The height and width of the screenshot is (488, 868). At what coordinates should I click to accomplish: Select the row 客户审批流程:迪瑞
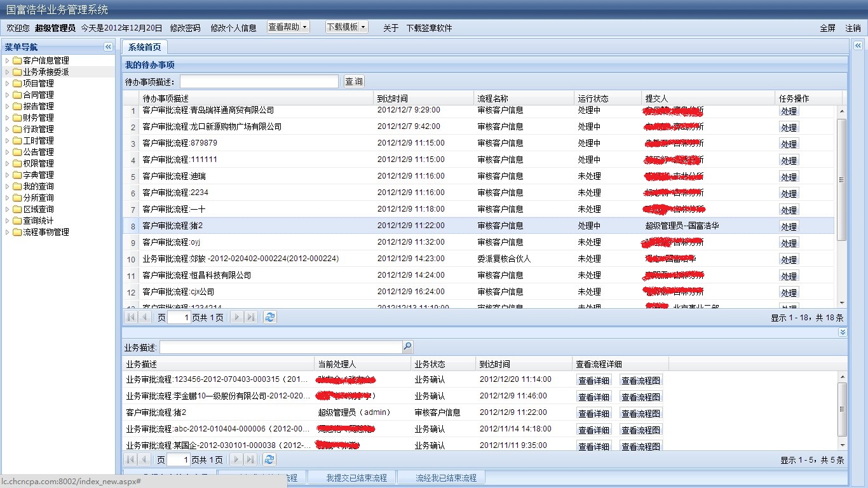click(478, 176)
